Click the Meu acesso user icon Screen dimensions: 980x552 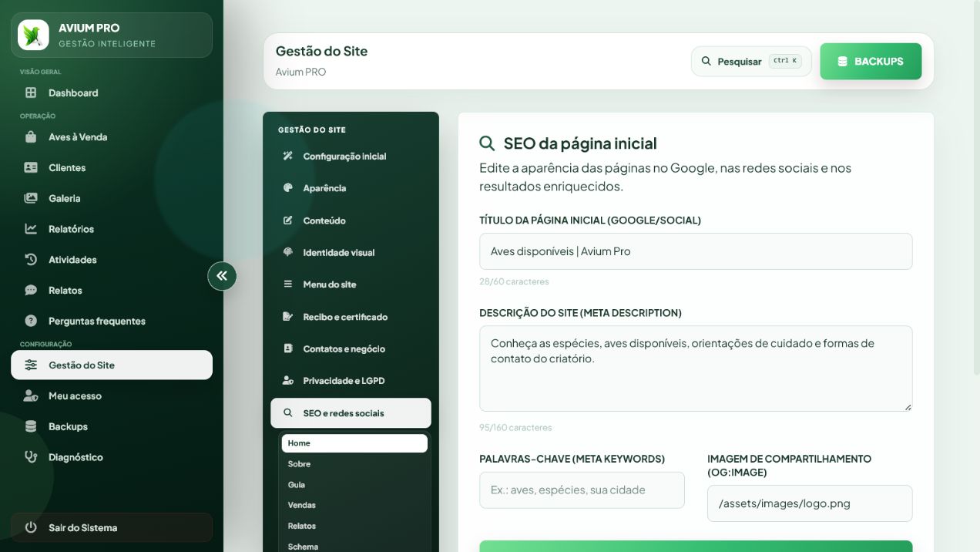(x=31, y=395)
